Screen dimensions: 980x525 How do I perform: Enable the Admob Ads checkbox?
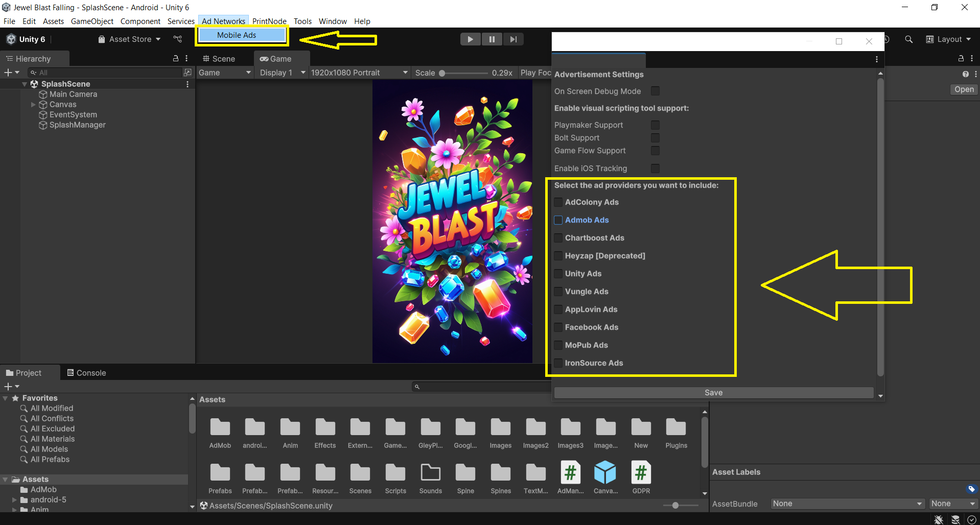(x=558, y=220)
